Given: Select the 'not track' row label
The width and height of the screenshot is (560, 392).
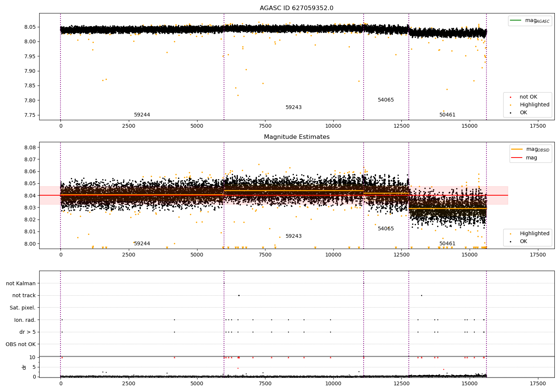Looking at the screenshot, I should pyautogui.click(x=24, y=296).
